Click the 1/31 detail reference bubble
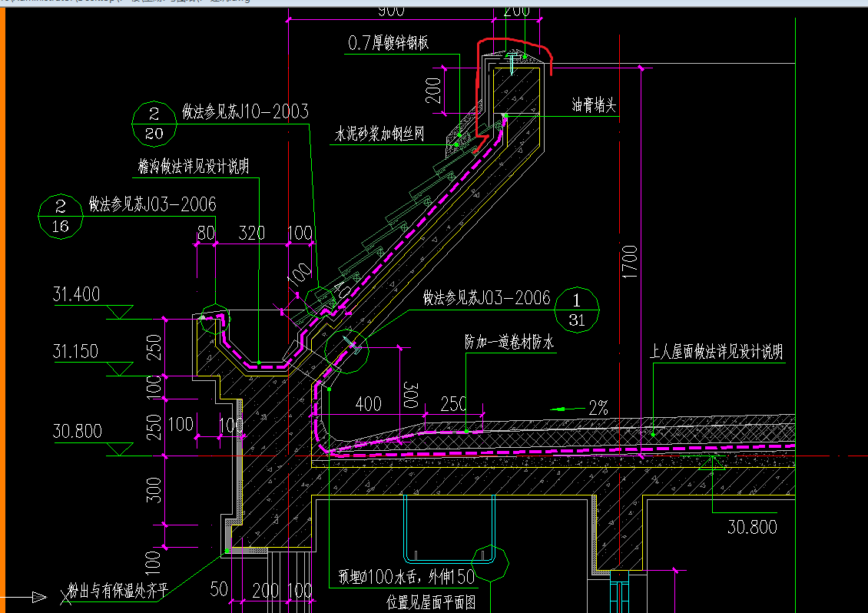868x613 pixels. click(577, 310)
